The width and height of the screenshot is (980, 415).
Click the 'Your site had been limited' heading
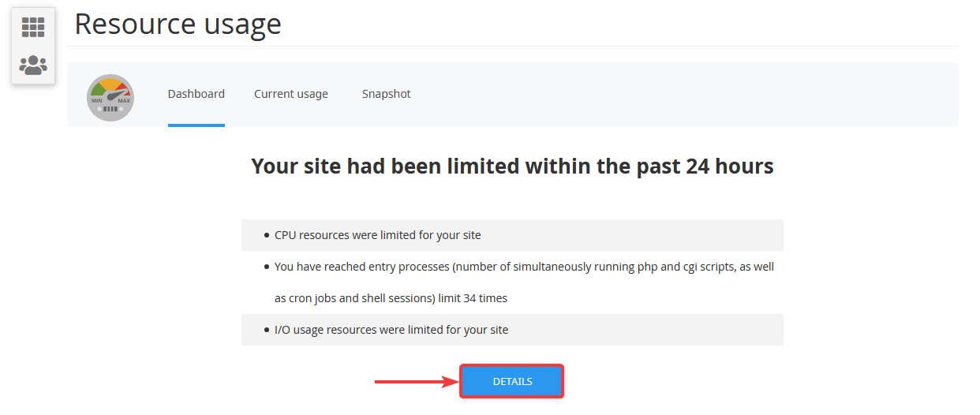pyautogui.click(x=512, y=166)
